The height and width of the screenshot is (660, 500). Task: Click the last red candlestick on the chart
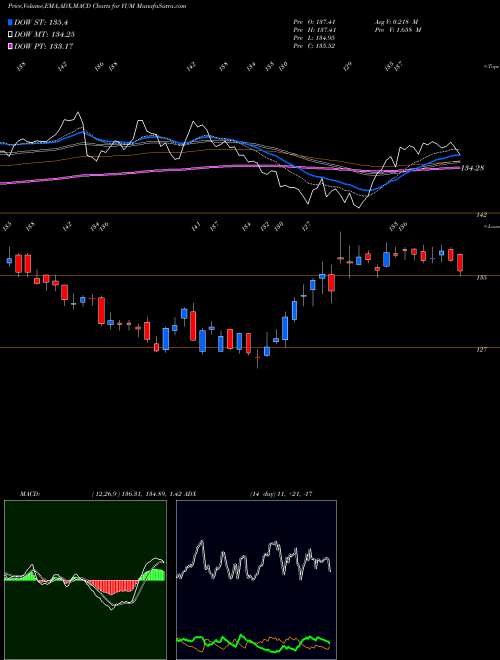click(x=460, y=263)
